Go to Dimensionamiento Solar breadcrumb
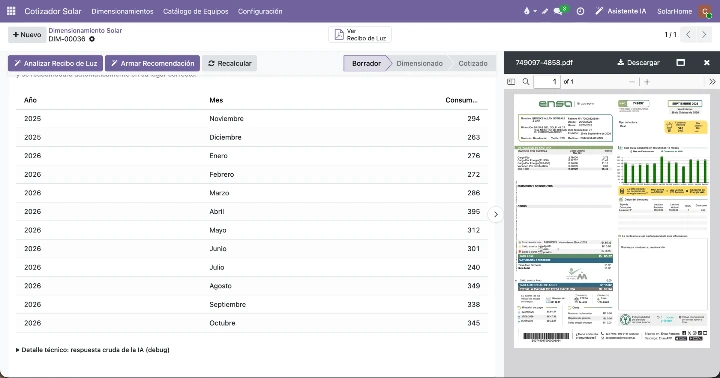720x378 pixels. (x=85, y=30)
